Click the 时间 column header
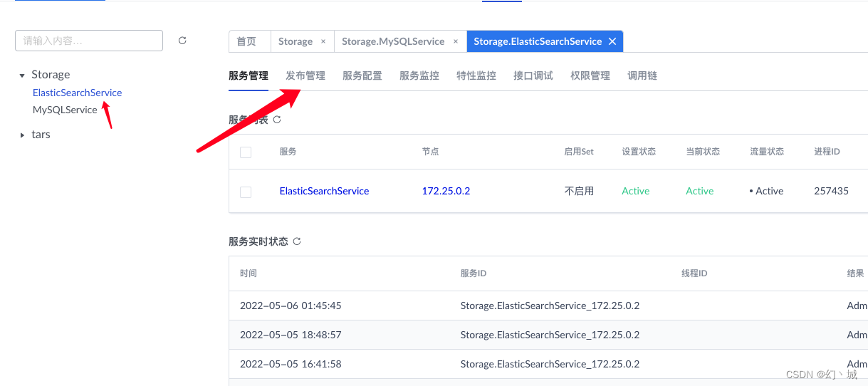Viewport: 868px width, 386px height. pos(249,273)
